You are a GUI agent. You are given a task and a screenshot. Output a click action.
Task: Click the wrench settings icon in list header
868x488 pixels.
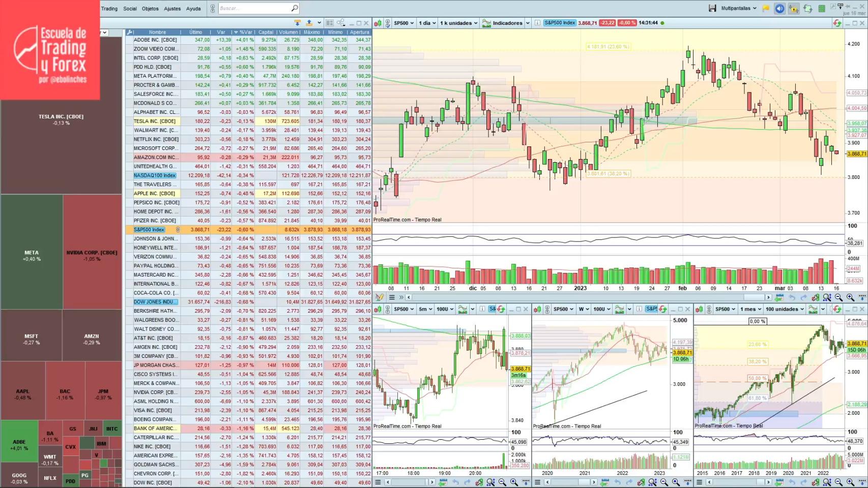pos(129,32)
